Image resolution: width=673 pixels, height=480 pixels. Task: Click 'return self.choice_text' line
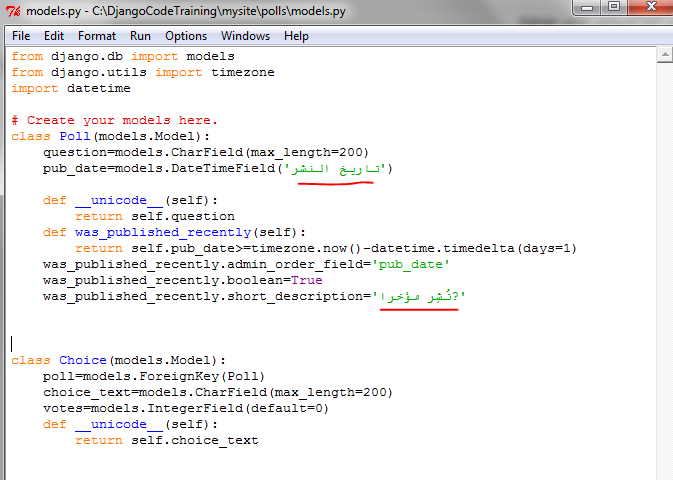pyautogui.click(x=167, y=440)
